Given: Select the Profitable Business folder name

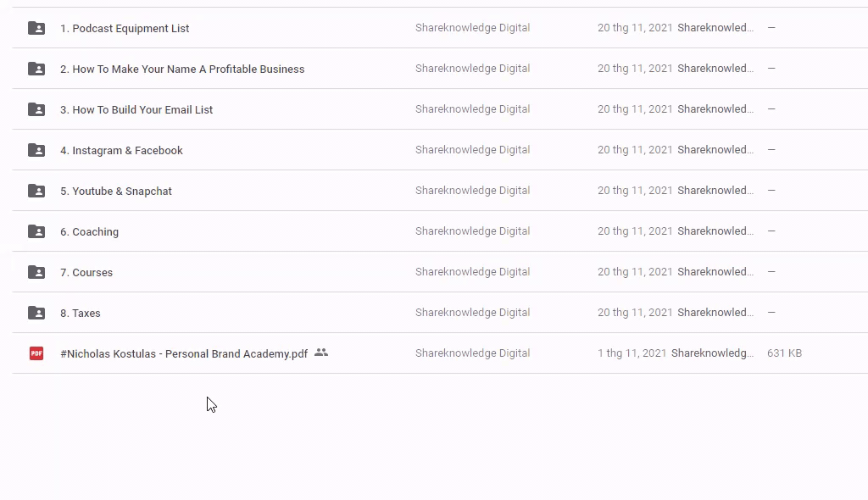Looking at the screenshot, I should click(182, 69).
